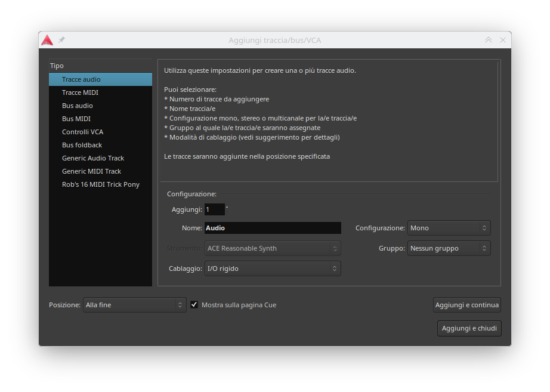Image resolution: width=550 pixels, height=392 pixels.
Task: Expand the Cablaggio dropdown showing I/O rigido
Action: (x=272, y=268)
